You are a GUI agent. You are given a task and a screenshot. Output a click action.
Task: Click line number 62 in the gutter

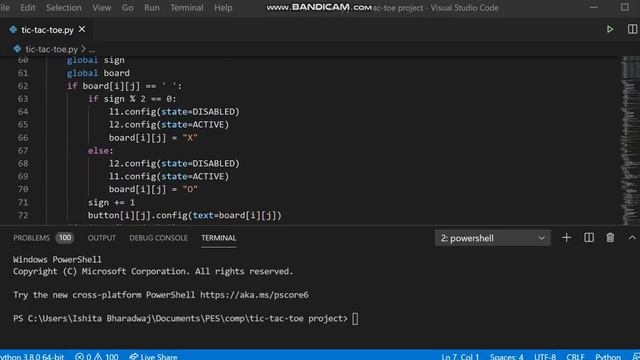(x=23, y=86)
